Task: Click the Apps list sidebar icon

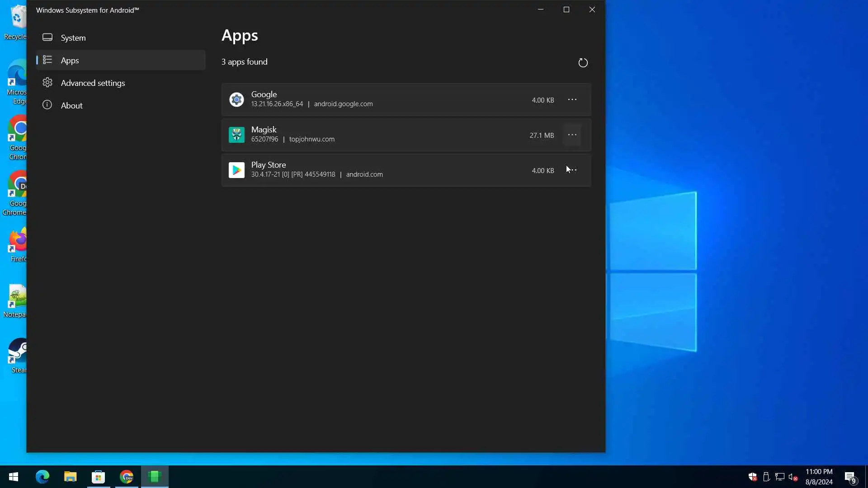Action: [x=47, y=60]
